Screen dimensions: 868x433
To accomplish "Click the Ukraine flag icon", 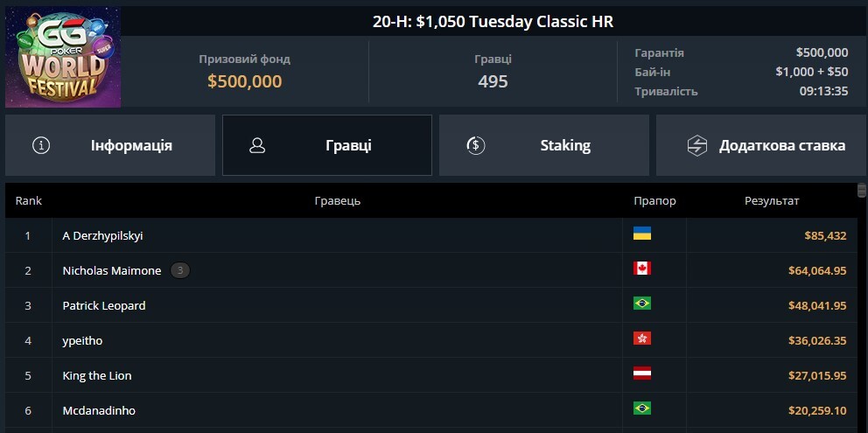I will pyautogui.click(x=642, y=234).
